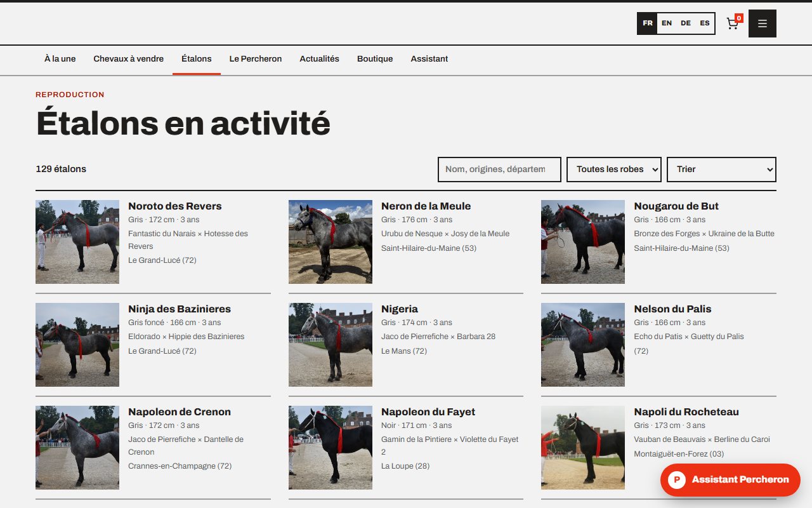This screenshot has height=508, width=812.
Task: Switch language to ES
Action: pos(705,23)
